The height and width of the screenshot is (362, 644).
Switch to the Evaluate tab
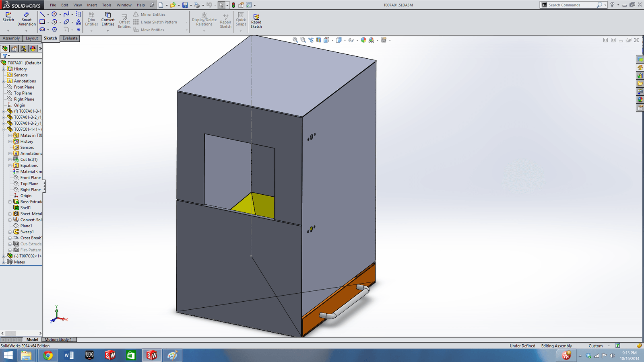pos(70,38)
